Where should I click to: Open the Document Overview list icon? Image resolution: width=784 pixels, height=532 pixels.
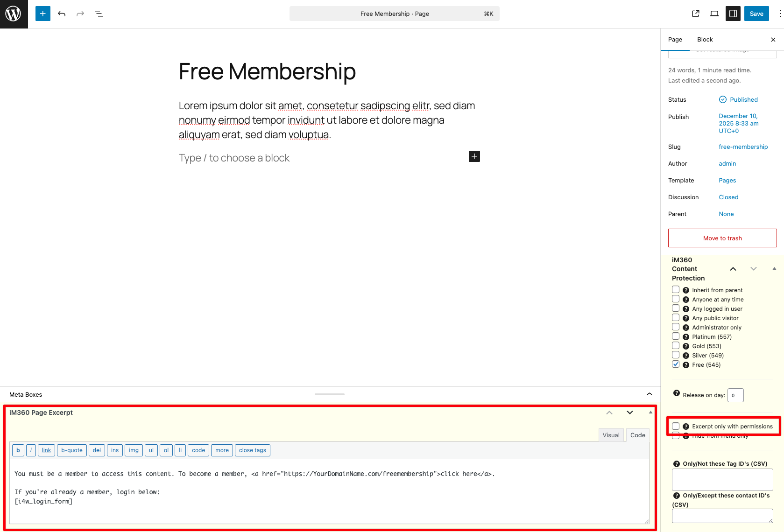point(99,14)
